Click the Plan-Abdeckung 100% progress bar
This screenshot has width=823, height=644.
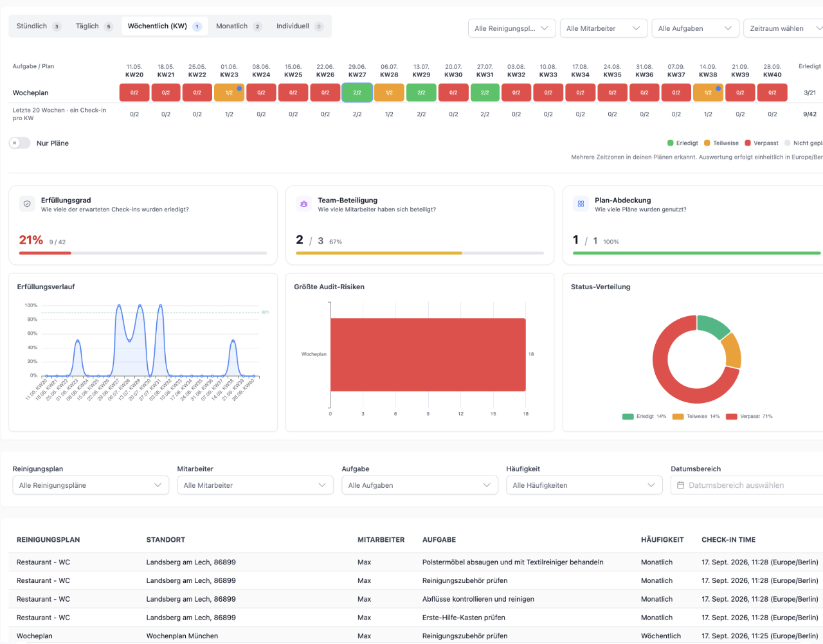click(x=697, y=253)
